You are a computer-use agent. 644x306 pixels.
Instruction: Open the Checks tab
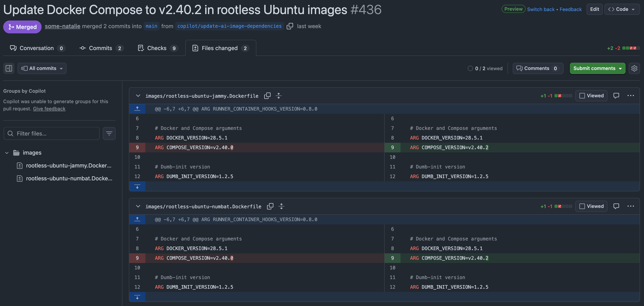(157, 48)
